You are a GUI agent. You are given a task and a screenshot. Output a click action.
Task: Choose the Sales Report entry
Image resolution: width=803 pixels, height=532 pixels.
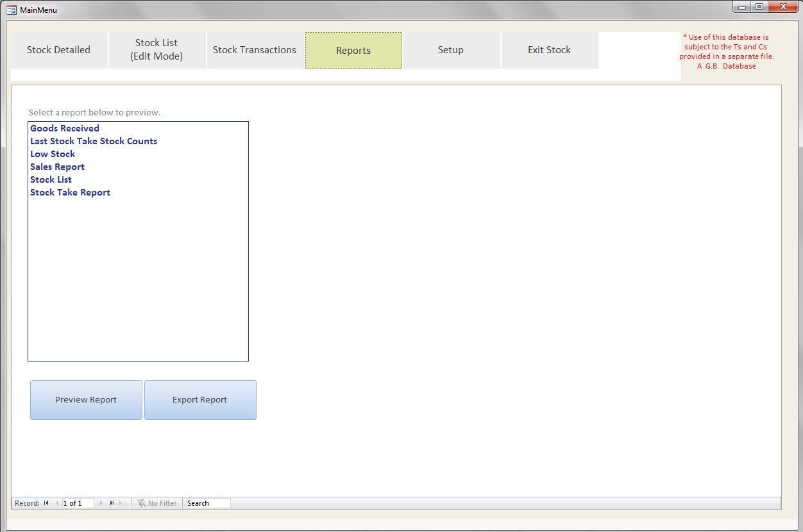coord(57,167)
